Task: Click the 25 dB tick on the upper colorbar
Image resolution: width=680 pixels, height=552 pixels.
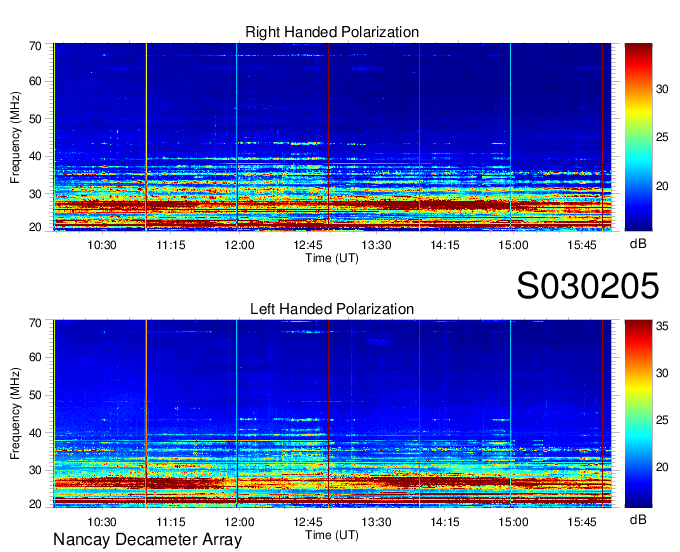Action: 662,137
